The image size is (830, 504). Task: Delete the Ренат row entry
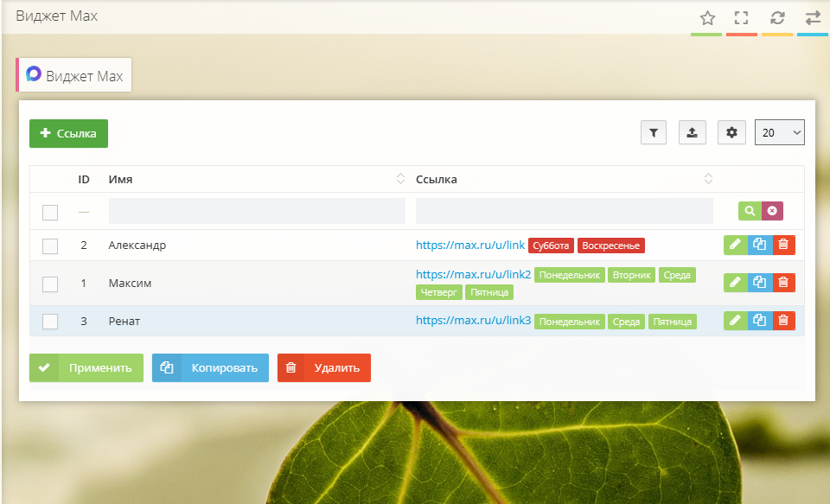[783, 320]
